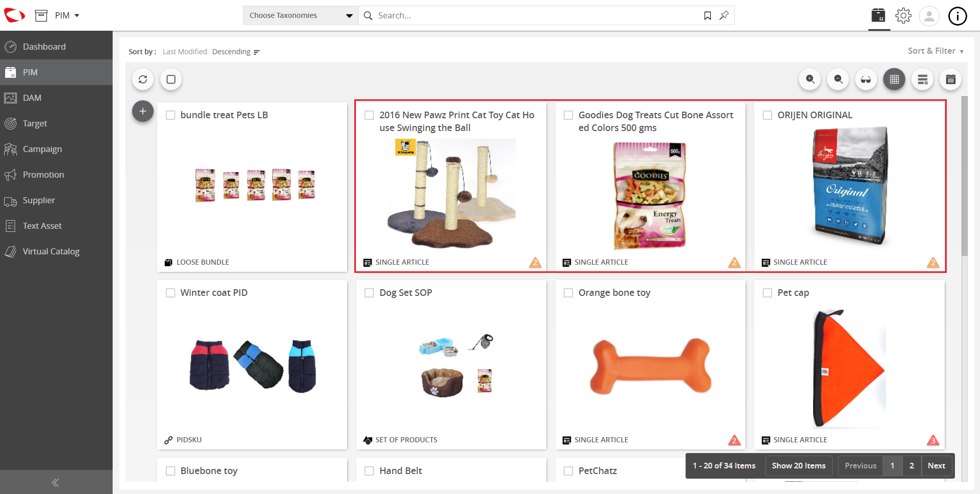The image size is (980, 494).
Task: Check the Goodies Dog Treats checkbox
Action: click(x=568, y=115)
